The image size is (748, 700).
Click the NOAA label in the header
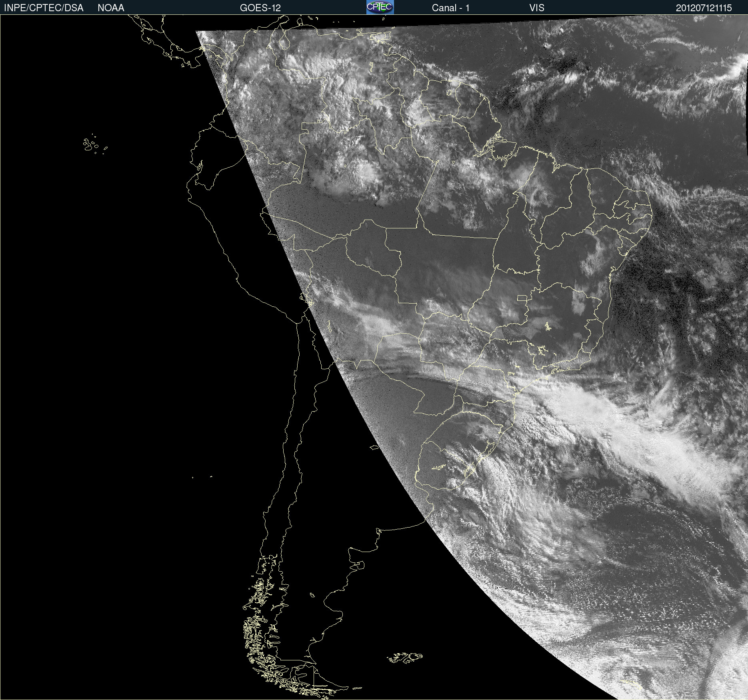pyautogui.click(x=111, y=8)
